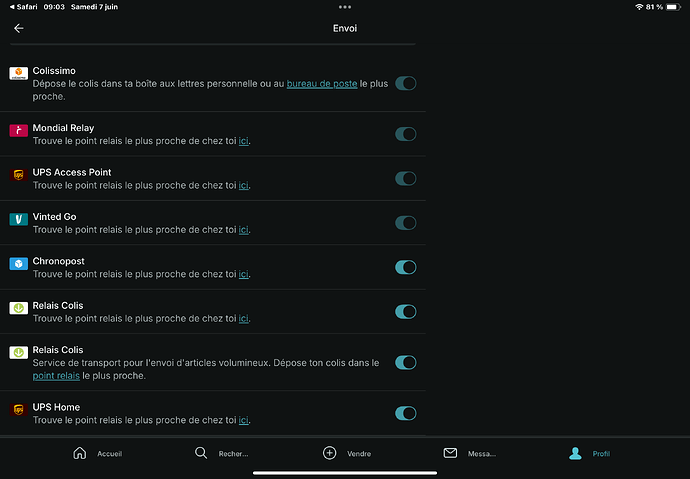Open the "point relais" link
The width and height of the screenshot is (690, 479).
coord(56,376)
